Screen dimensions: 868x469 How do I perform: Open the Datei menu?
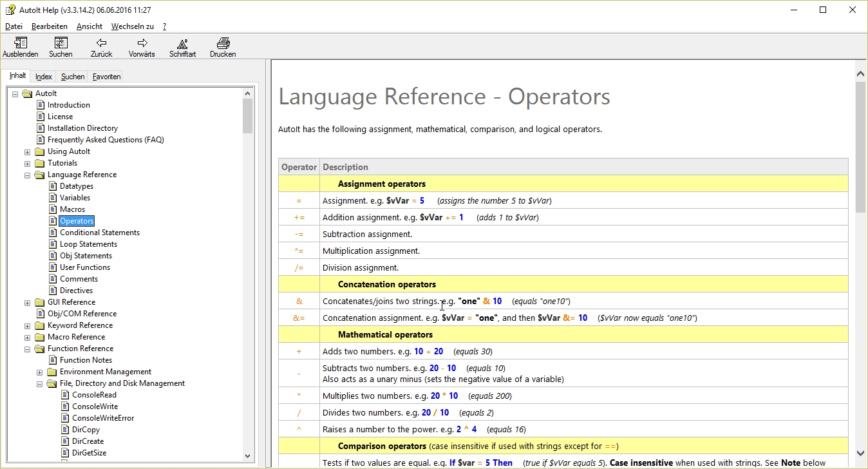click(14, 26)
